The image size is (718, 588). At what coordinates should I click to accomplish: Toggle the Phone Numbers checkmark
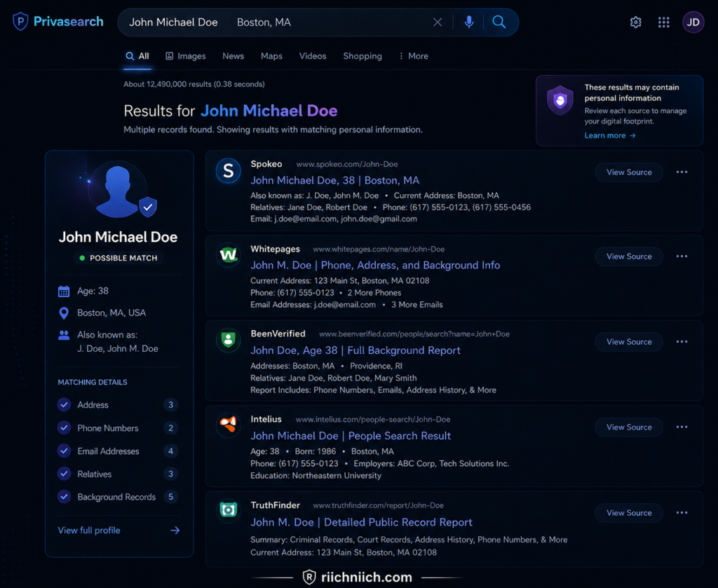coord(64,428)
